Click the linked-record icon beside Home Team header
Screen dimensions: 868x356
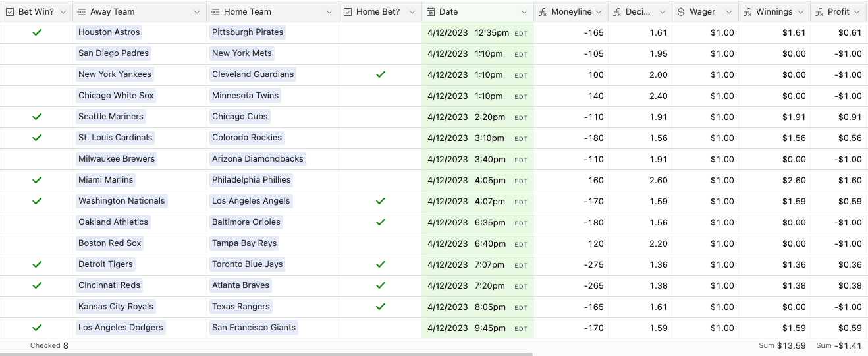pos(215,12)
